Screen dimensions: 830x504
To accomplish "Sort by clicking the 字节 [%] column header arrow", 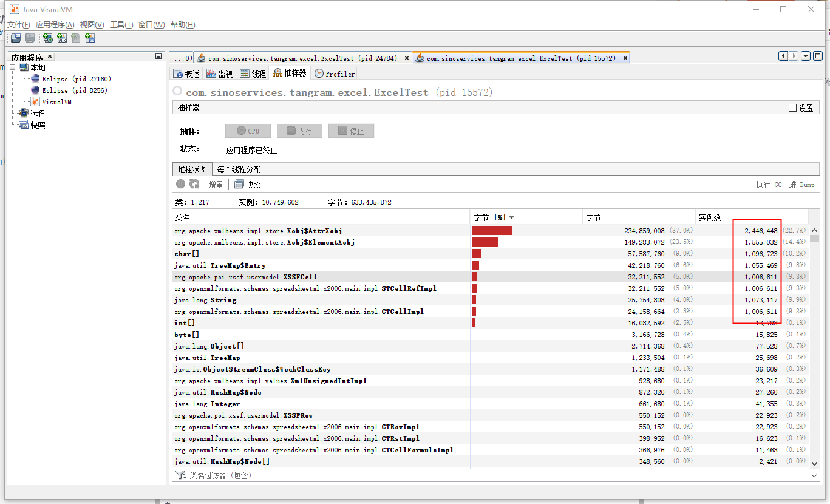I will (x=510, y=217).
